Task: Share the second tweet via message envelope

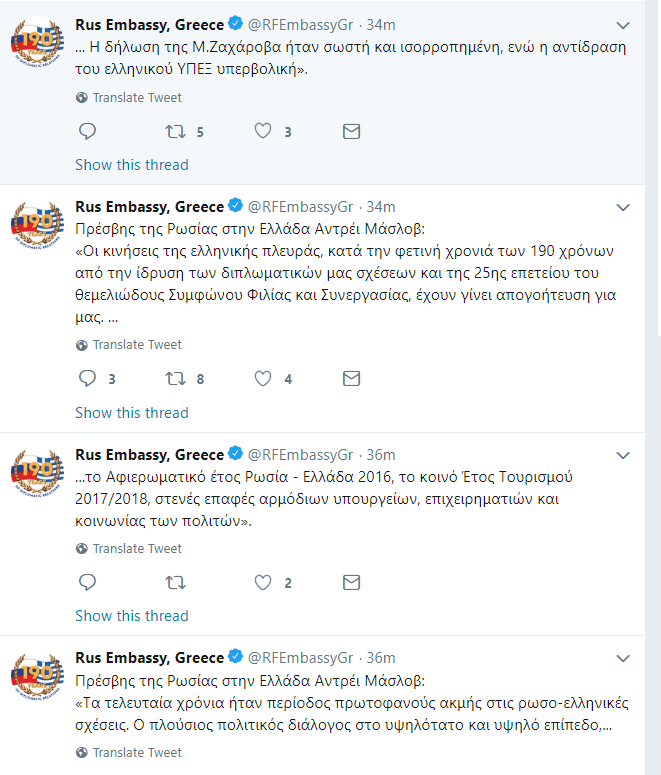Action: pyautogui.click(x=352, y=379)
